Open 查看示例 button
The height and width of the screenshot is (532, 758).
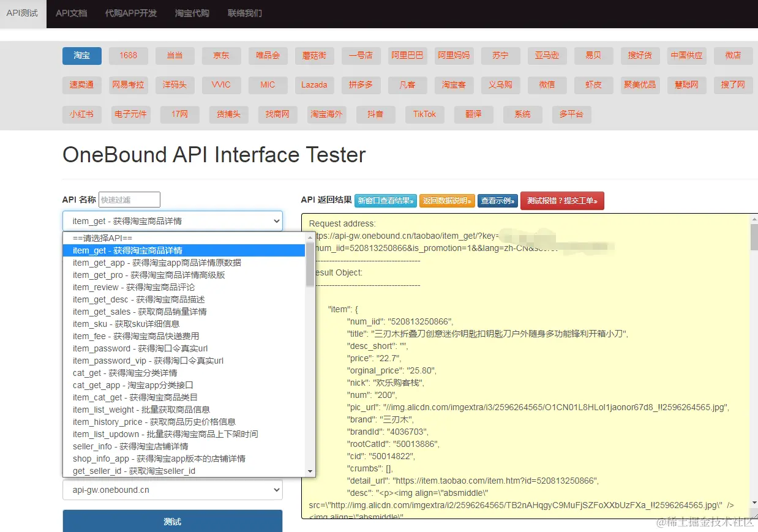click(498, 201)
